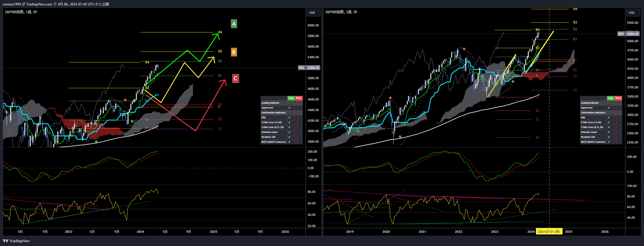Click Supertrend Short red X in 2-week chart table
644x246 pixels.
pyautogui.click(x=617, y=108)
